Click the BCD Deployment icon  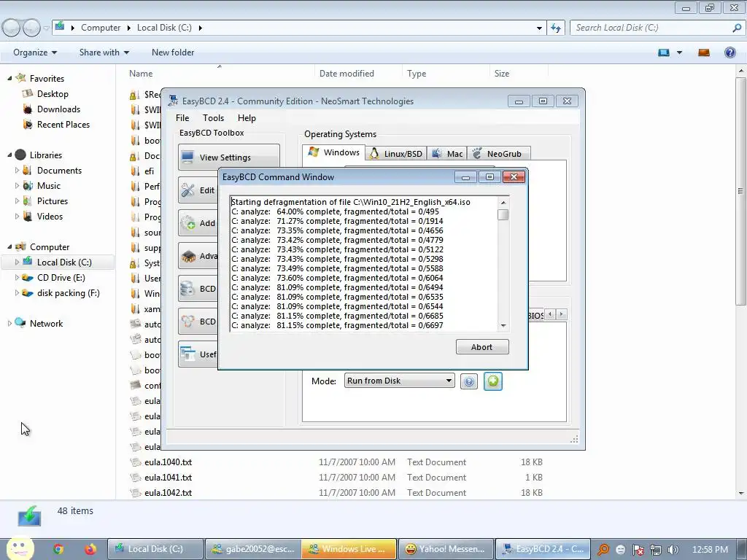coord(187,322)
